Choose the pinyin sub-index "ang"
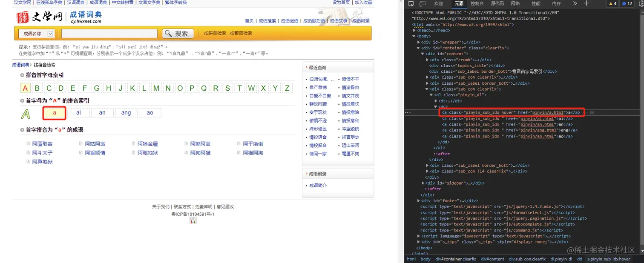 (126, 113)
